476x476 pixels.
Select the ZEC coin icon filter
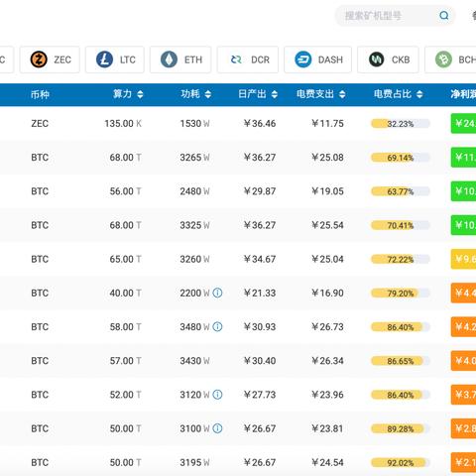pyautogui.click(x=39, y=59)
